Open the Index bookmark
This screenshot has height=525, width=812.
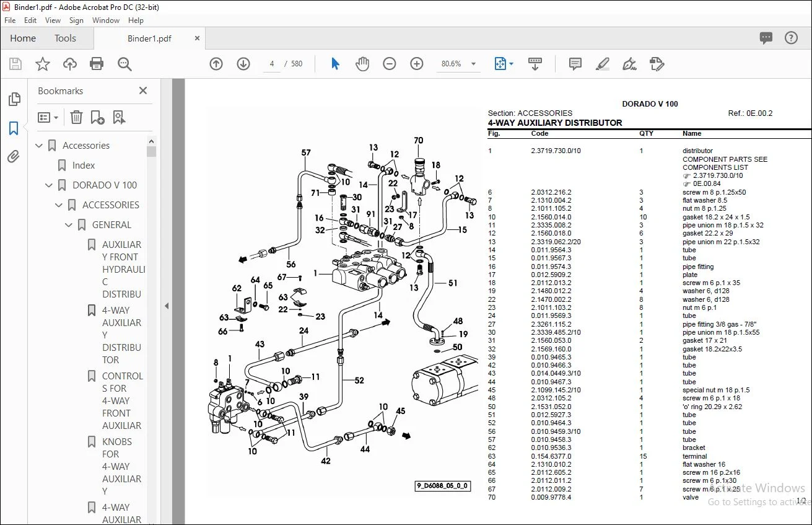[x=84, y=165]
